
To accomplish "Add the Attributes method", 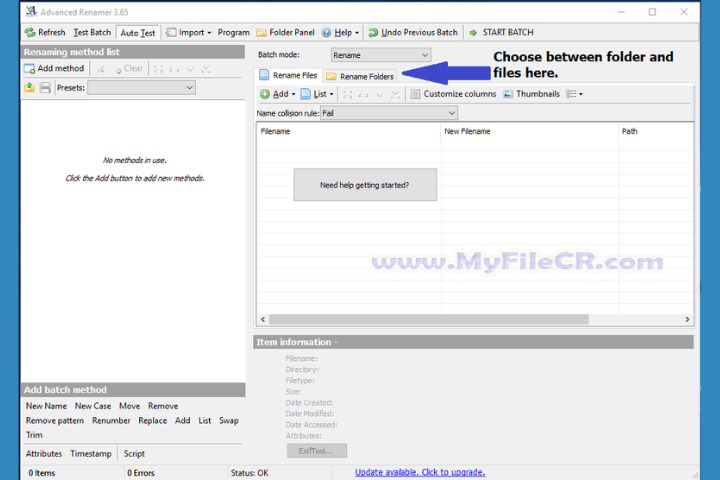I will click(x=44, y=454).
